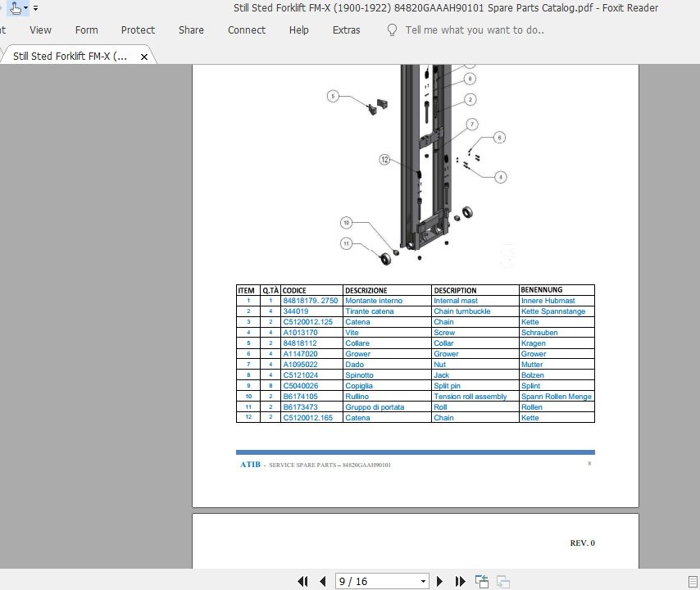Go to first page button
The image size is (700, 590).
click(302, 581)
